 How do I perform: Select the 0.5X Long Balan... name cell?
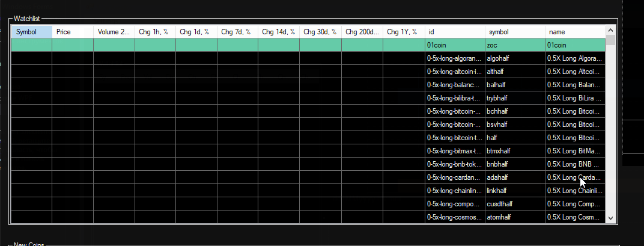click(575, 85)
